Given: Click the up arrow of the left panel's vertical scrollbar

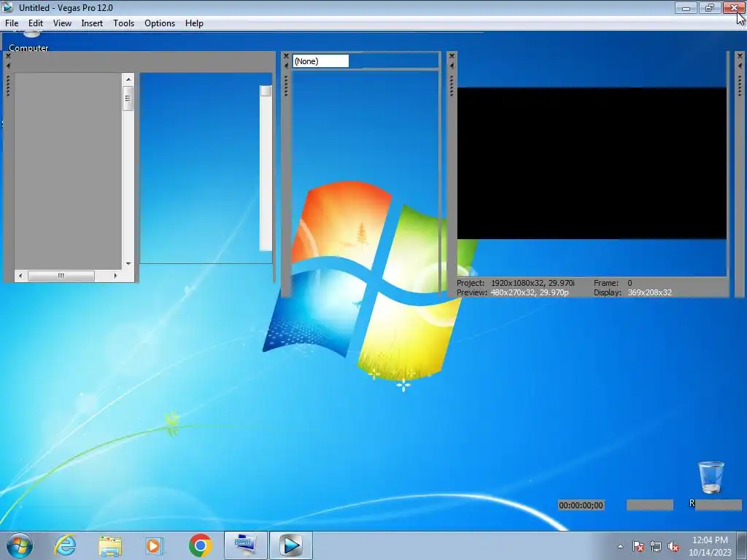Looking at the screenshot, I should [128, 79].
